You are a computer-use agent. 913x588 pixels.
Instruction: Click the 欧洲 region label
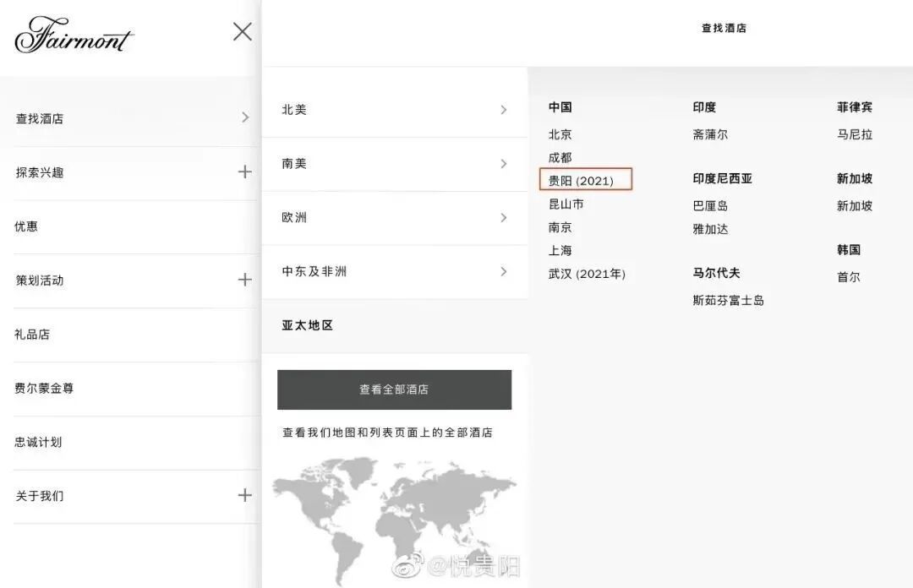294,217
